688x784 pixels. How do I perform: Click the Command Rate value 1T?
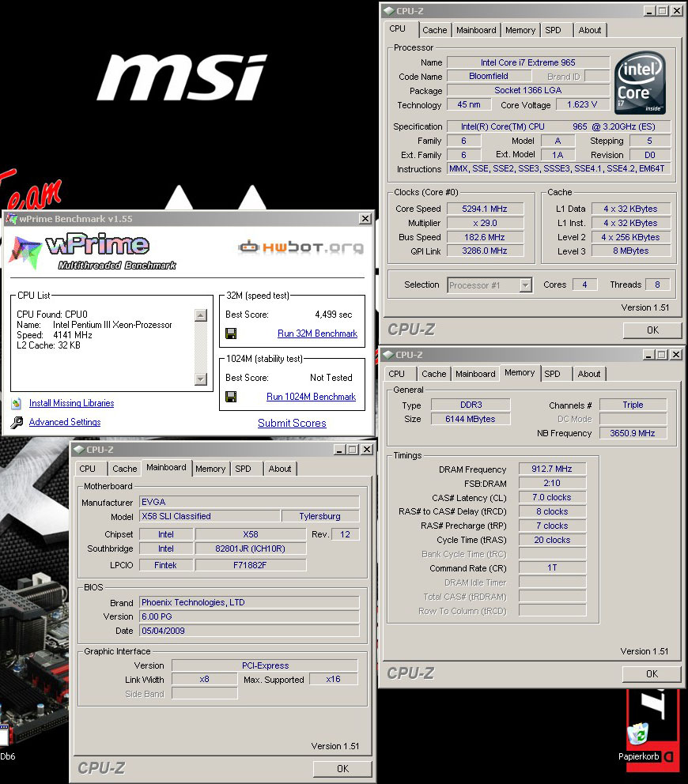point(552,567)
